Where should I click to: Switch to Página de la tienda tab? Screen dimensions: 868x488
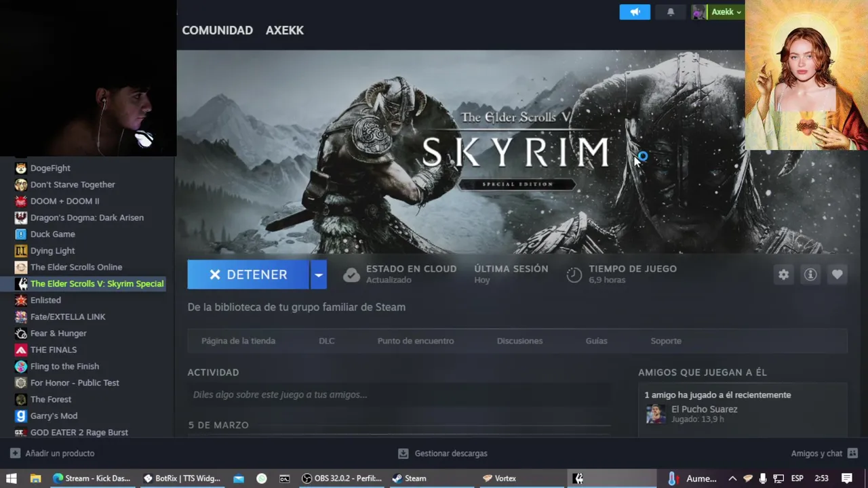pos(238,341)
